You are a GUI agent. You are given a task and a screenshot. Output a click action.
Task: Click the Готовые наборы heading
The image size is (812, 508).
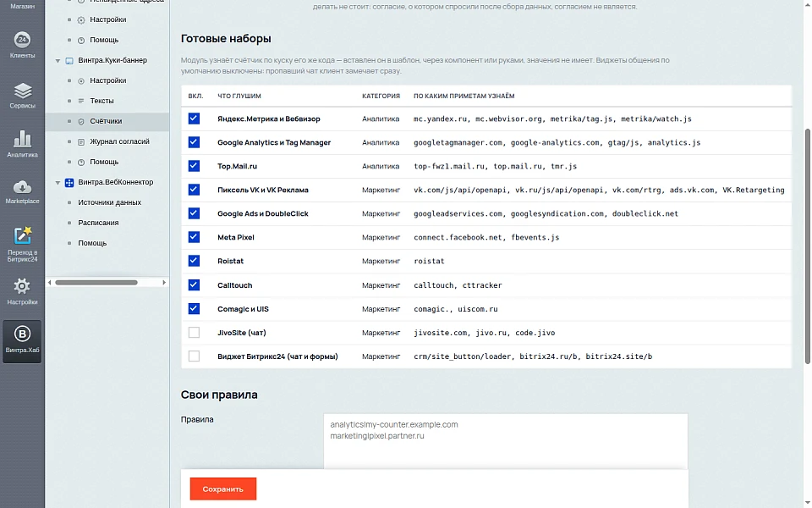(226, 38)
